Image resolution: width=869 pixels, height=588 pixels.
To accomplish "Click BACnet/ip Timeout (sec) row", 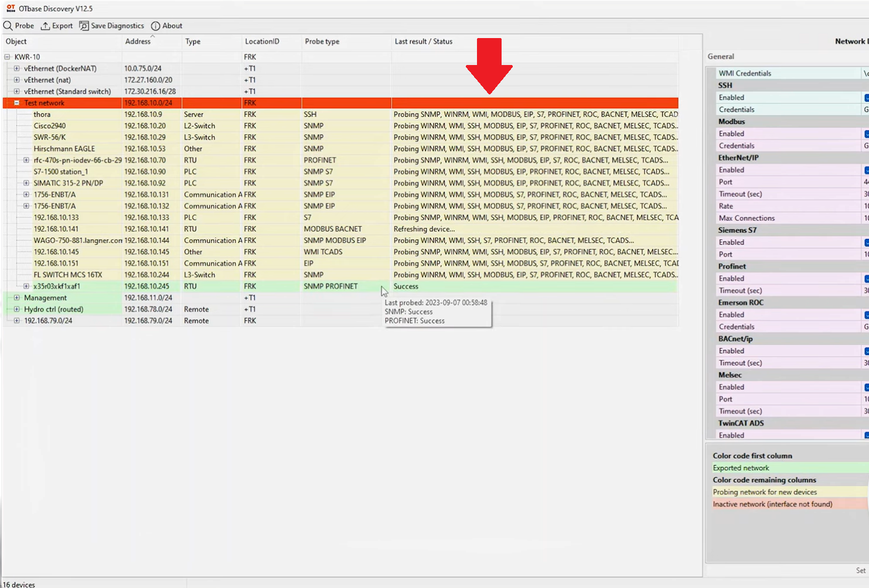I will 792,363.
